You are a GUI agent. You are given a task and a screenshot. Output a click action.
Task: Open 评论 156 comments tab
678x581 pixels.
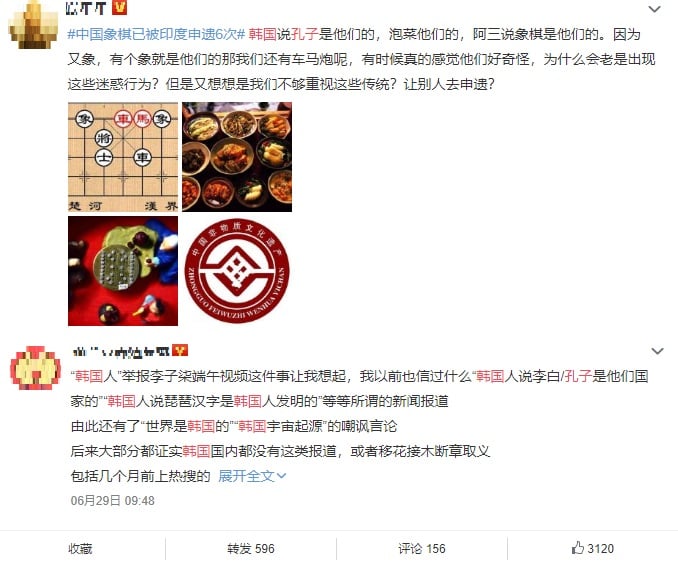pos(422,549)
